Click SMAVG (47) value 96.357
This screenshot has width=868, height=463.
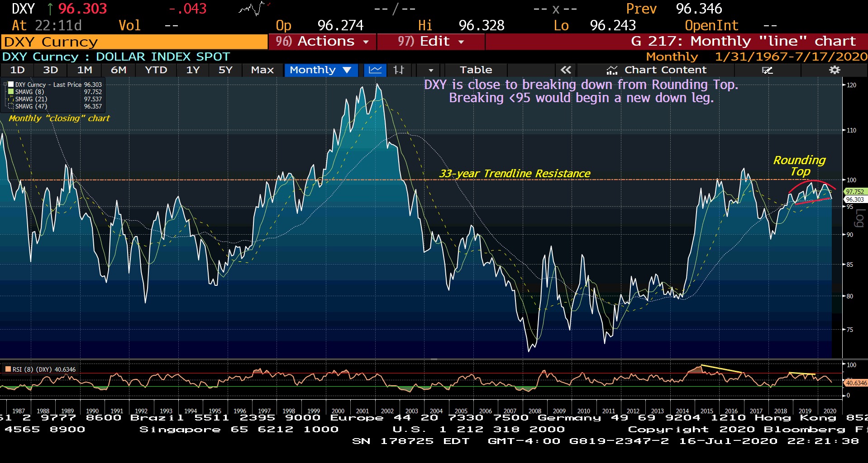[93, 106]
